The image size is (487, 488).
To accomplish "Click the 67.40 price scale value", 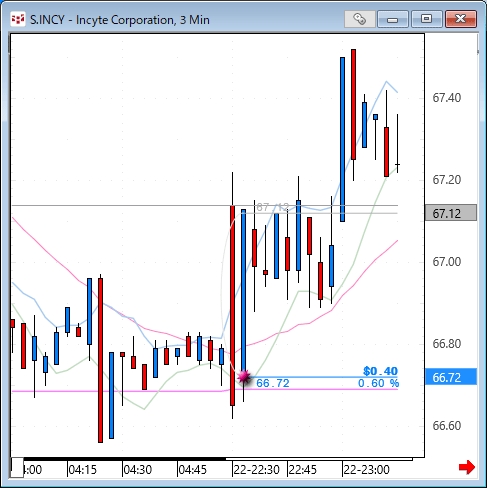I will point(446,98).
